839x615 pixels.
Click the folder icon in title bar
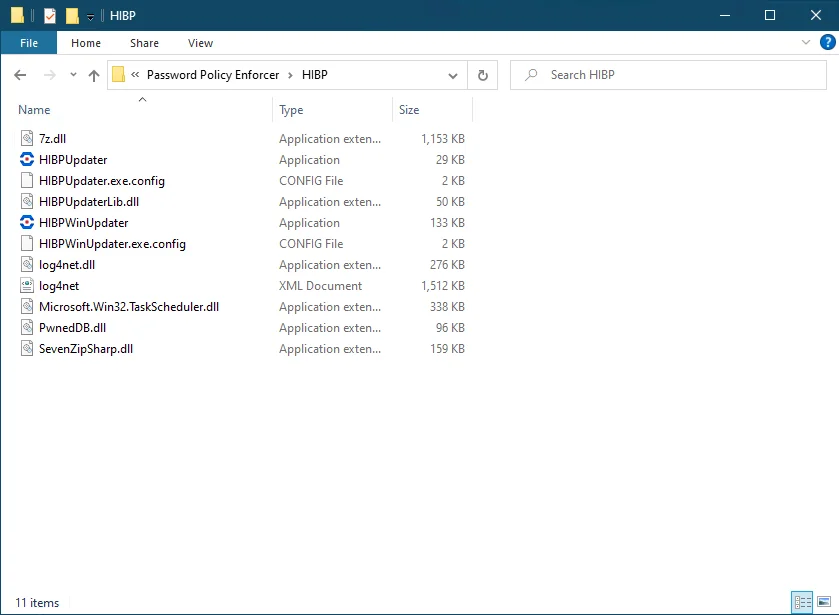coord(17,15)
